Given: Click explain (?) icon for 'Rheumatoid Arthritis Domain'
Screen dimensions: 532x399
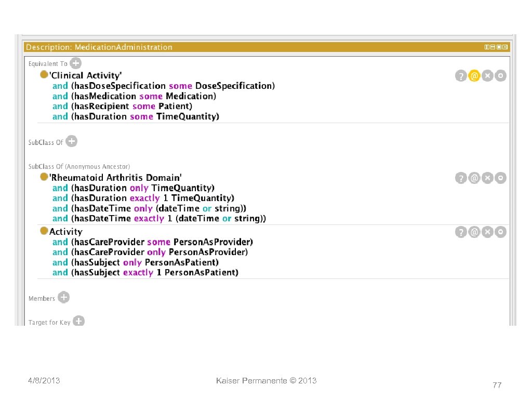Looking at the screenshot, I should pyautogui.click(x=461, y=178).
